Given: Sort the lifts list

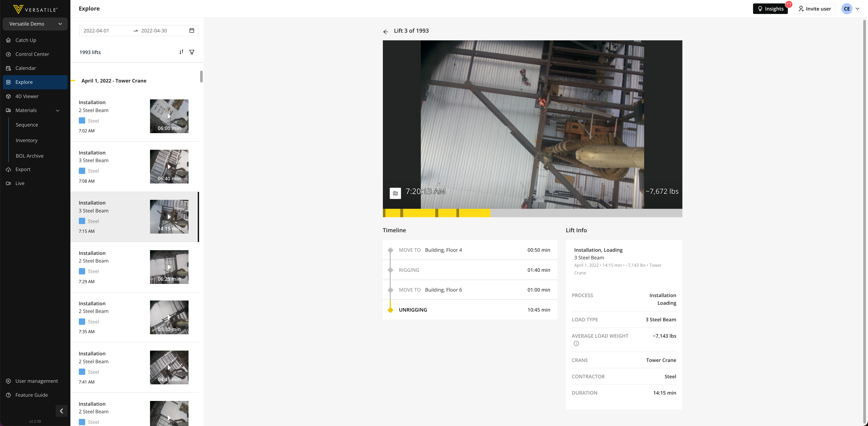Looking at the screenshot, I should tap(181, 52).
